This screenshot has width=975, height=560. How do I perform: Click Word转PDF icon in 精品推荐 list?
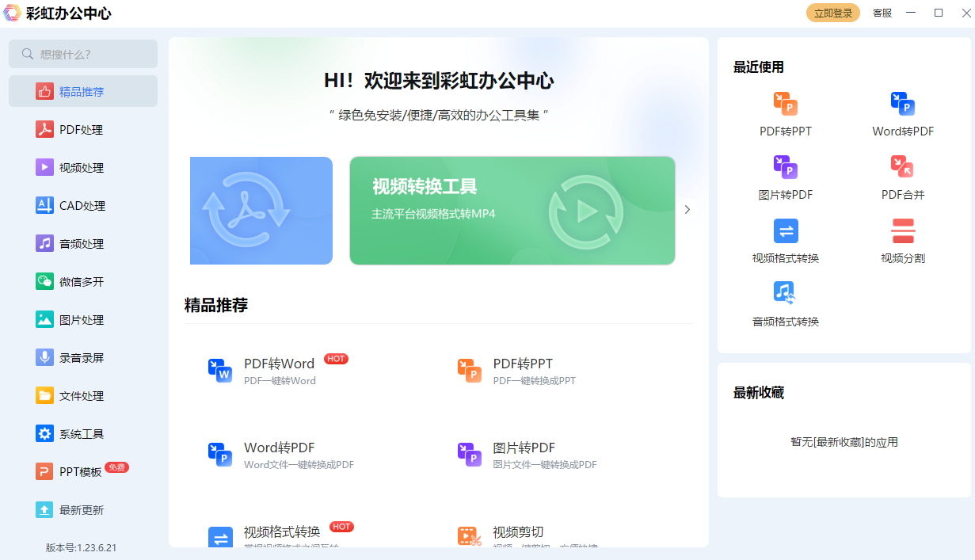(220, 455)
